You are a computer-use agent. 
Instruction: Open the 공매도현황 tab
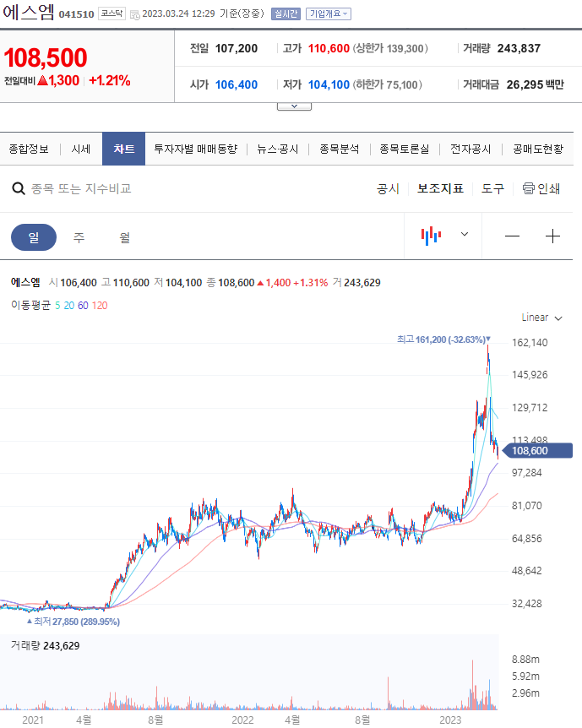(538, 149)
